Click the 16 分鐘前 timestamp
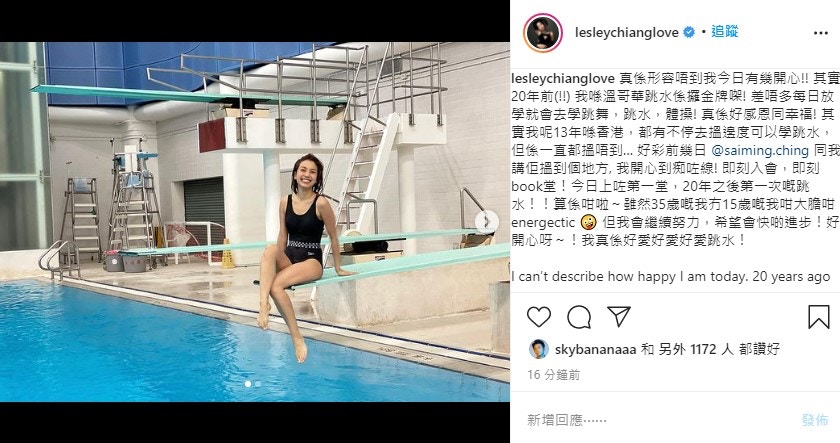Image resolution: width=840 pixels, height=443 pixels. tap(554, 374)
